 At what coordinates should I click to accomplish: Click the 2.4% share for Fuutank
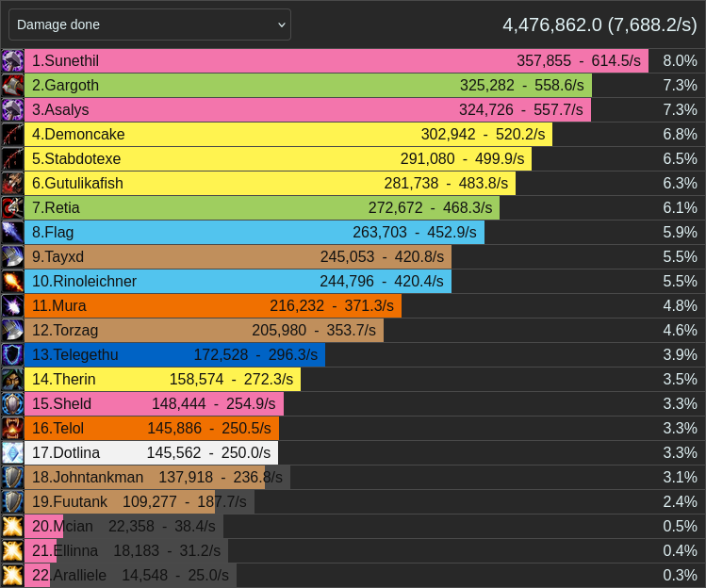coord(680,501)
